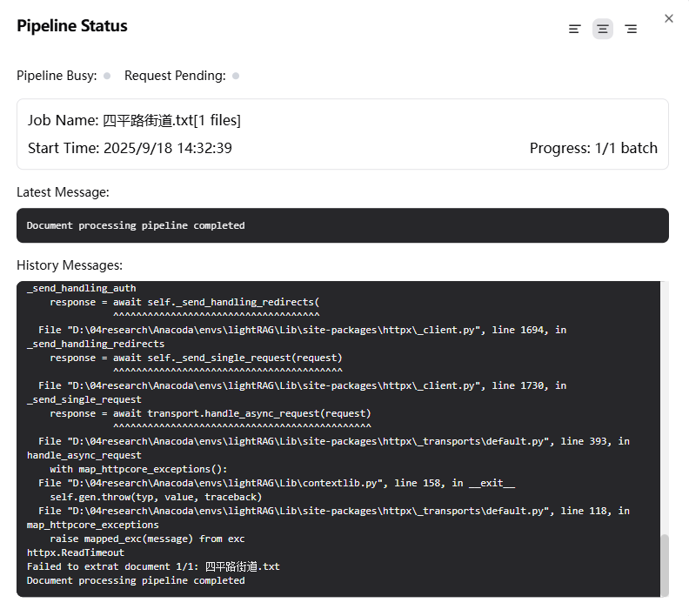Click the 'Failed to extrat document' log line
The width and height of the screenshot is (689, 616).
[153, 566]
